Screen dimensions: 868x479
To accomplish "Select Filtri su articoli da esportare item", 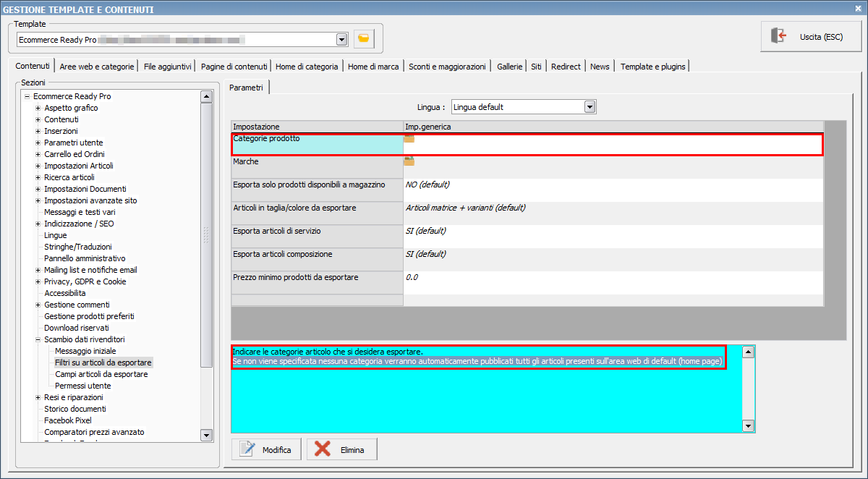I will [x=103, y=363].
